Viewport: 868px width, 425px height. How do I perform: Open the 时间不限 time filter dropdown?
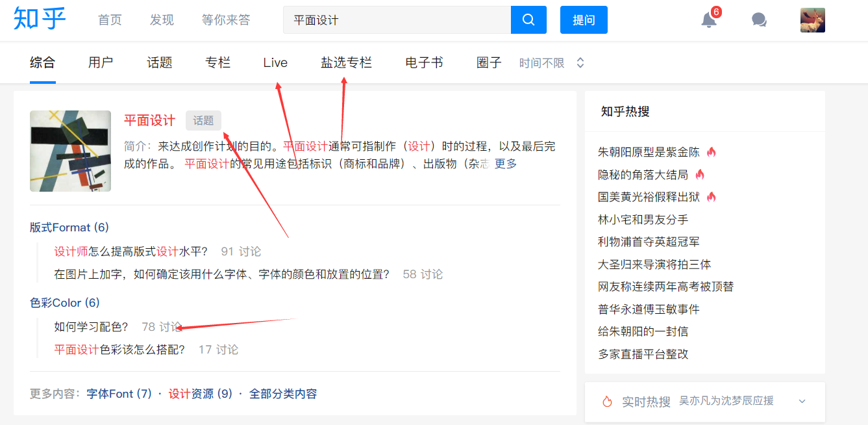[552, 63]
